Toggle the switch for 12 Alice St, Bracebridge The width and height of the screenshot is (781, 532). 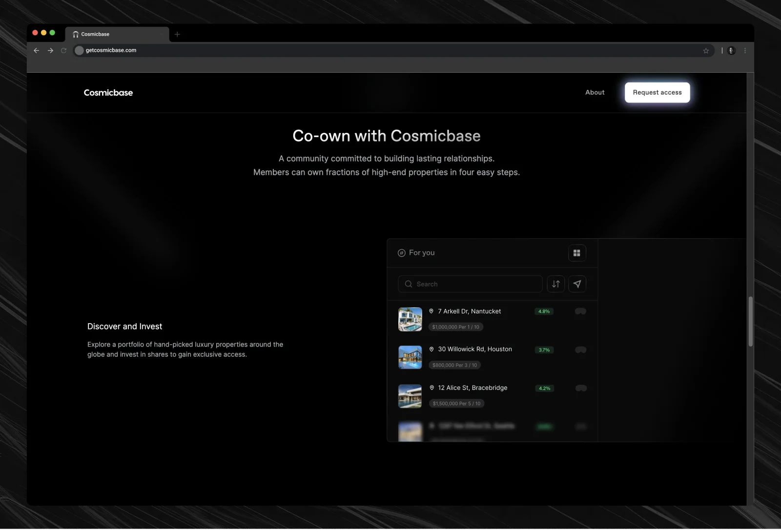pyautogui.click(x=580, y=389)
